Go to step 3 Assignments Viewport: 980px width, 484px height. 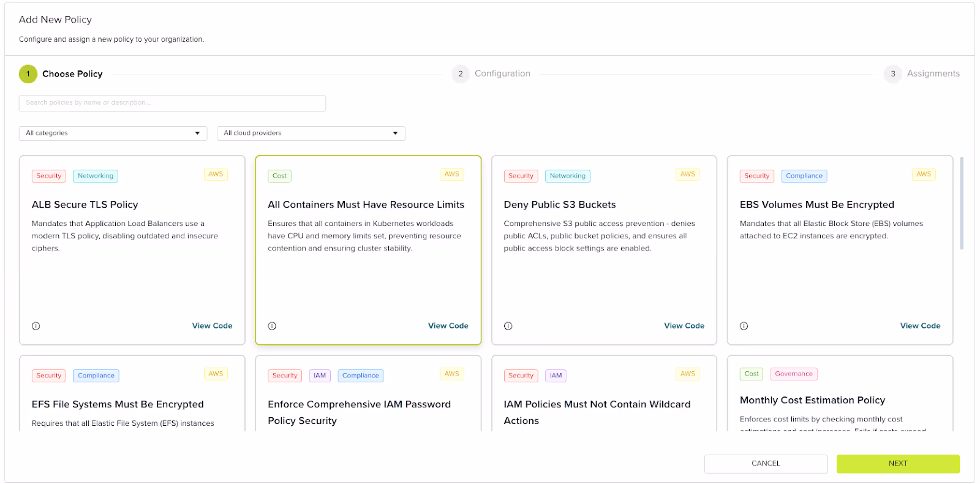pyautogui.click(x=922, y=74)
